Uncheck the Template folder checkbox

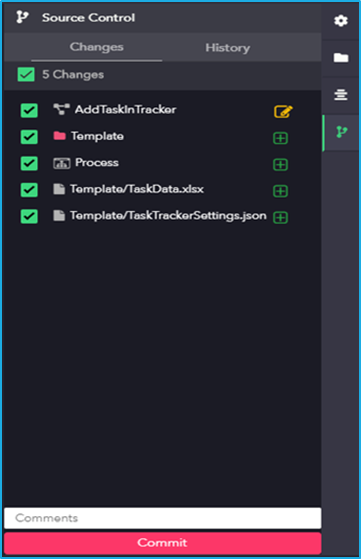pos(29,137)
